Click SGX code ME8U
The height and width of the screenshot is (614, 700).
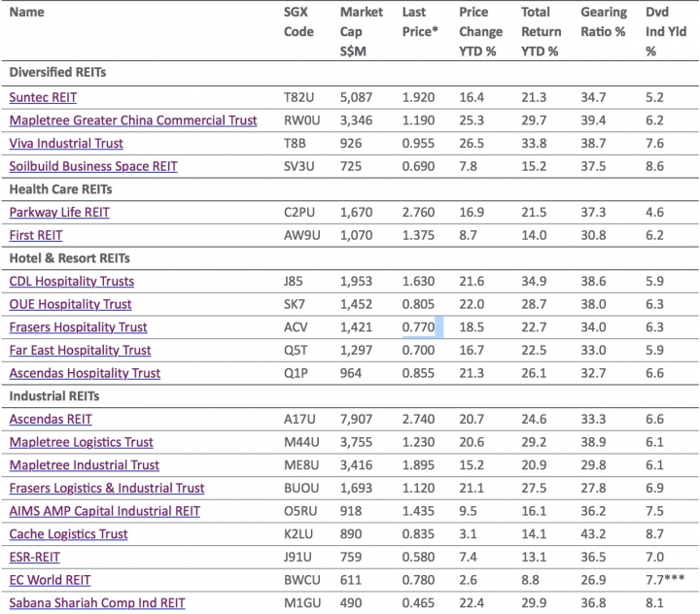click(x=301, y=465)
